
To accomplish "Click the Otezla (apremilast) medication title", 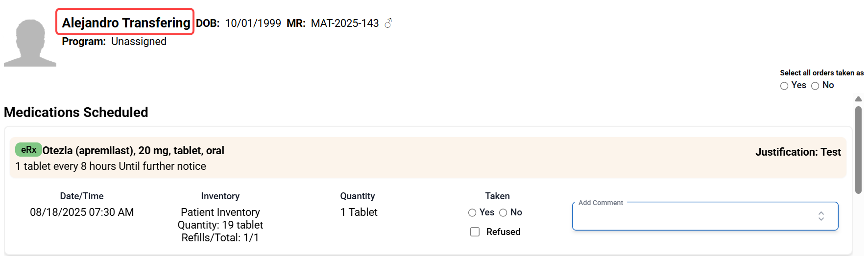I will click(x=133, y=150).
